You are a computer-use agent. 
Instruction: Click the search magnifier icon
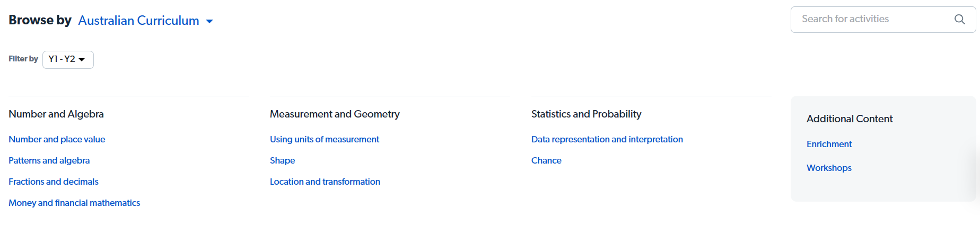(x=959, y=19)
